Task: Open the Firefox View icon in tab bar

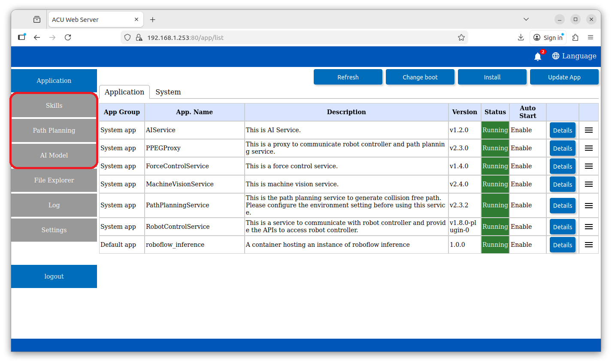Action: [37, 19]
